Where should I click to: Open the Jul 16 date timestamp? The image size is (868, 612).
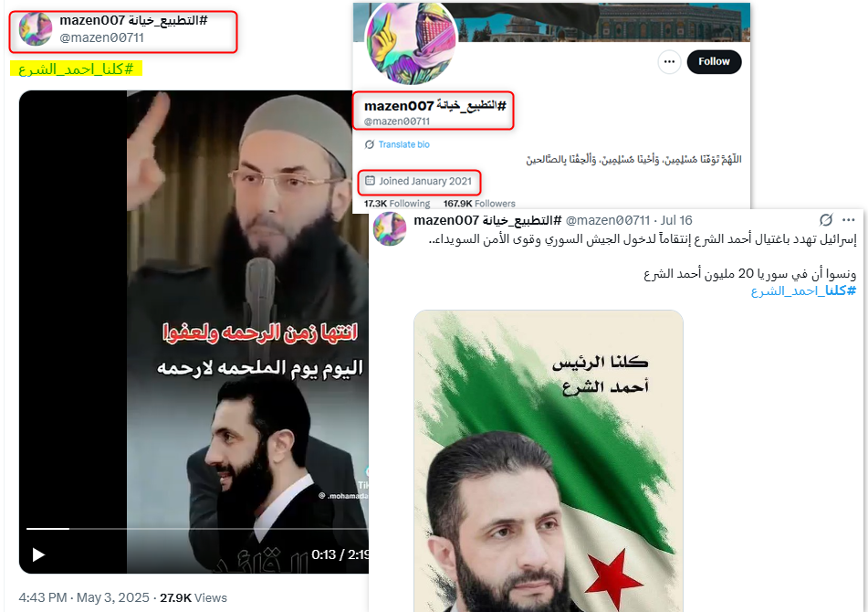(676, 220)
